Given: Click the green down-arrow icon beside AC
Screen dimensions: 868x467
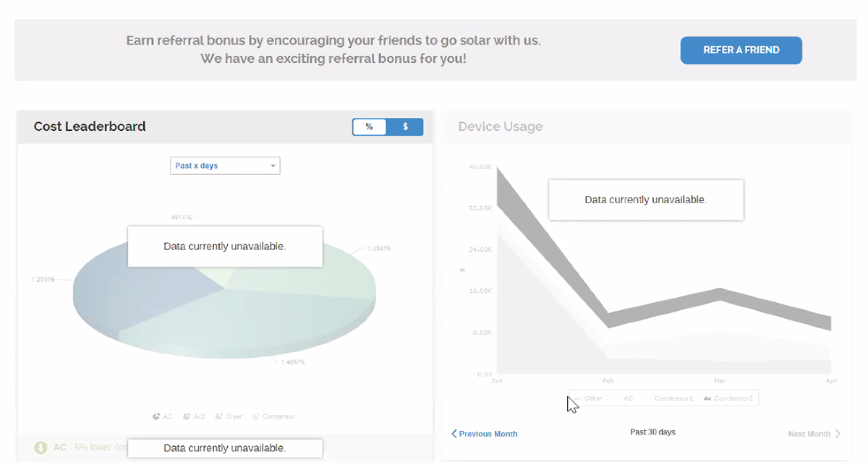Looking at the screenshot, I should coord(41,447).
